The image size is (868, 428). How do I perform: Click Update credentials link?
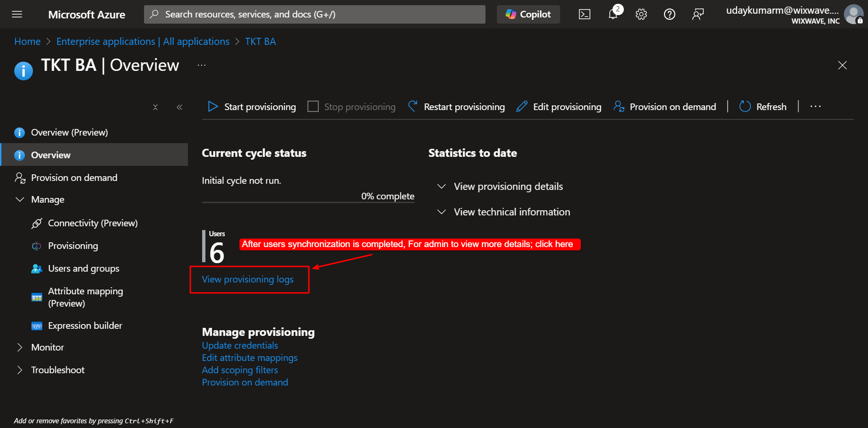[x=240, y=345]
